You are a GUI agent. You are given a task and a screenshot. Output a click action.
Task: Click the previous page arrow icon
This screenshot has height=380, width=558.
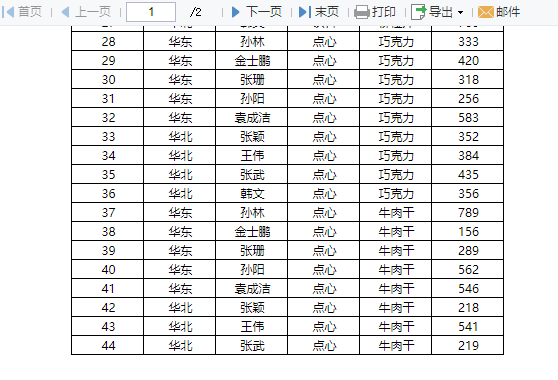coord(65,12)
